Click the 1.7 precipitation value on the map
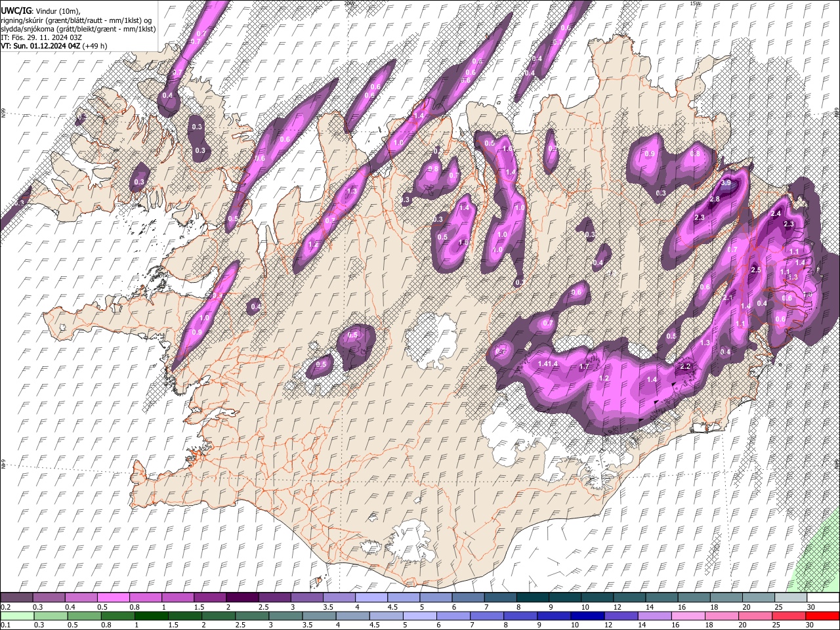This screenshot has width=840, height=630. click(x=584, y=367)
